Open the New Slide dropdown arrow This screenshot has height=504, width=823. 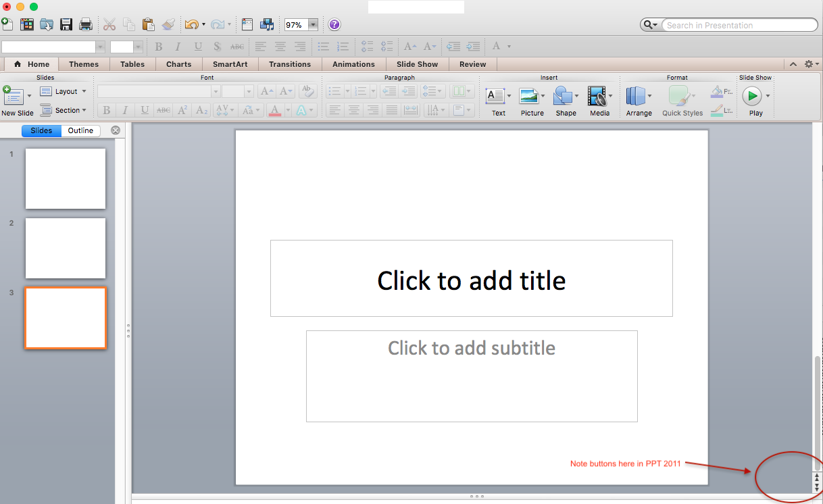click(x=29, y=97)
